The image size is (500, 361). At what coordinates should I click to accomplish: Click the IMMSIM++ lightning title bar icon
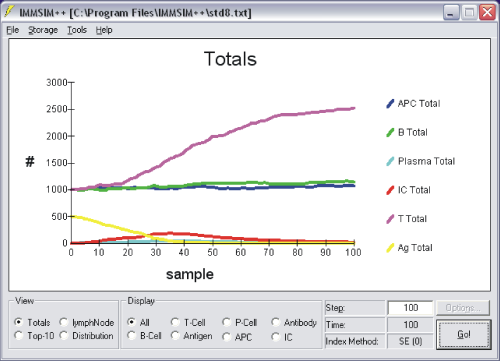click(9, 12)
